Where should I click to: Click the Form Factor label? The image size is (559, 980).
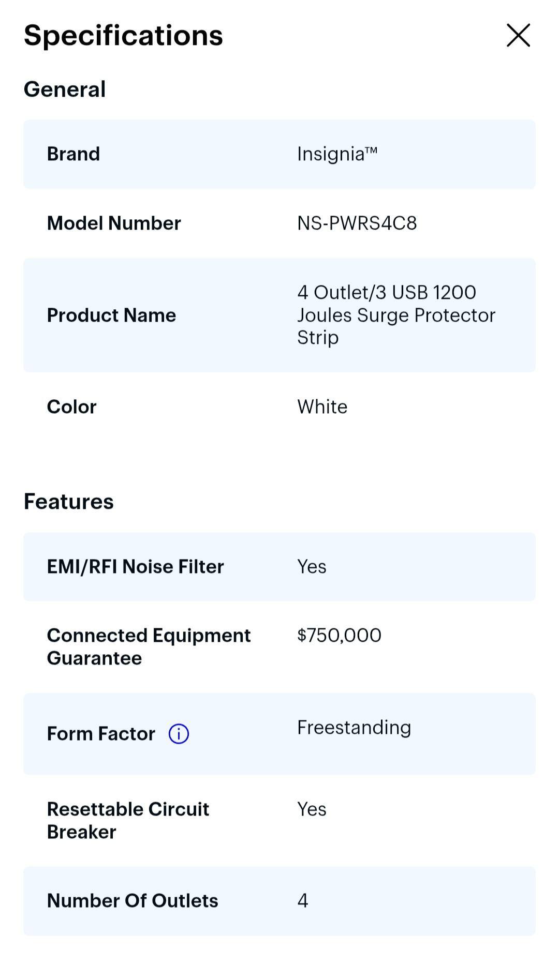click(x=100, y=733)
